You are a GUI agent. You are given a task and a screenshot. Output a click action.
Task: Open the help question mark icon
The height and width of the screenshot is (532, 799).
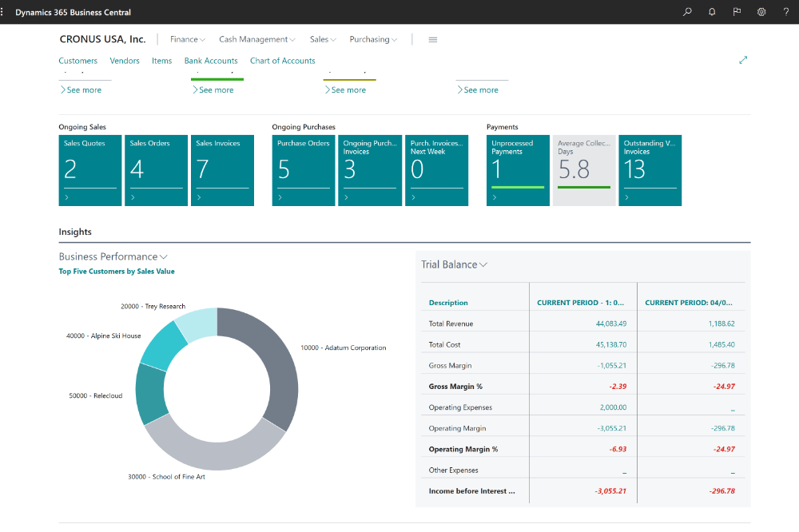point(785,12)
